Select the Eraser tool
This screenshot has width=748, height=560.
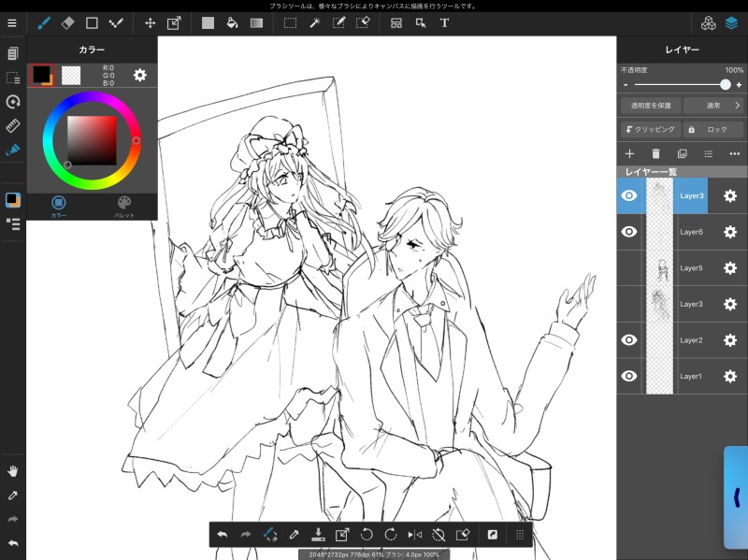(67, 22)
